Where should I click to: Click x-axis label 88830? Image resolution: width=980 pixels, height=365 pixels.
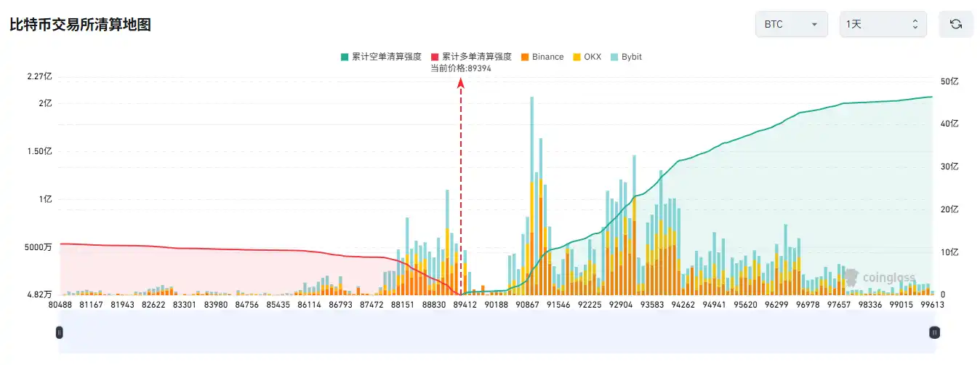(434, 306)
